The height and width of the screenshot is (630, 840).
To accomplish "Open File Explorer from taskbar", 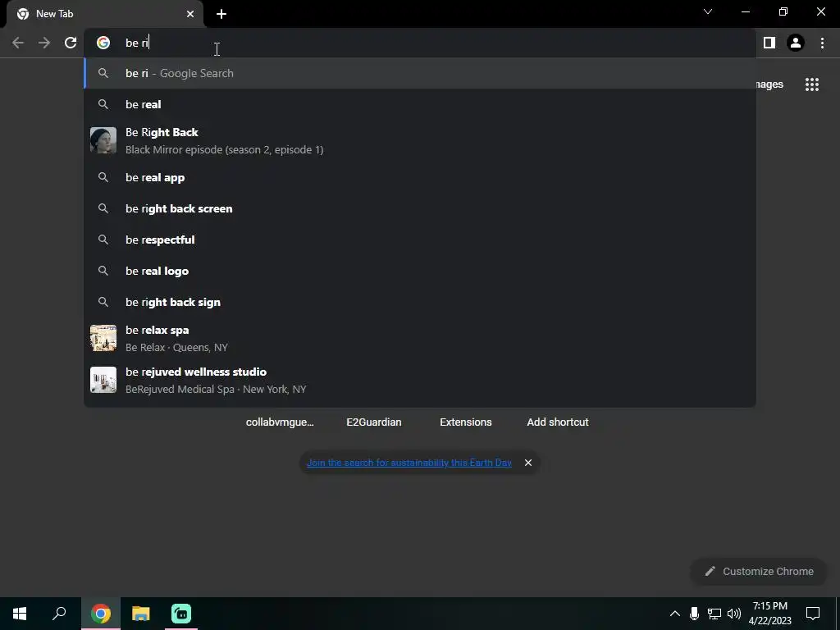I will (x=141, y=614).
